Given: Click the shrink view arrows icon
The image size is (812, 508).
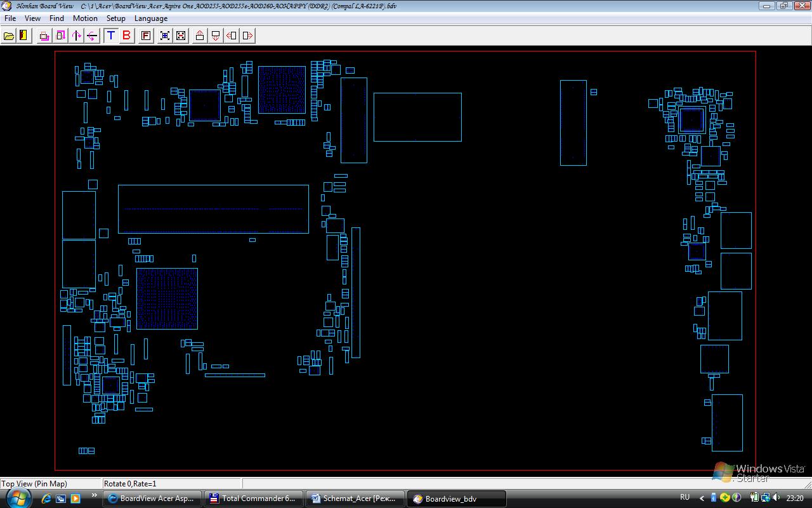Looking at the screenshot, I should pos(181,36).
